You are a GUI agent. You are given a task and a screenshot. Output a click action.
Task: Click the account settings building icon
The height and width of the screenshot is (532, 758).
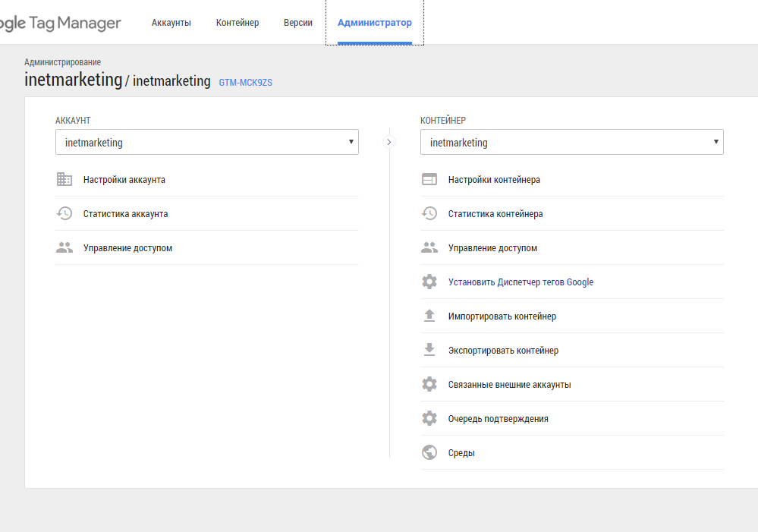pos(64,179)
